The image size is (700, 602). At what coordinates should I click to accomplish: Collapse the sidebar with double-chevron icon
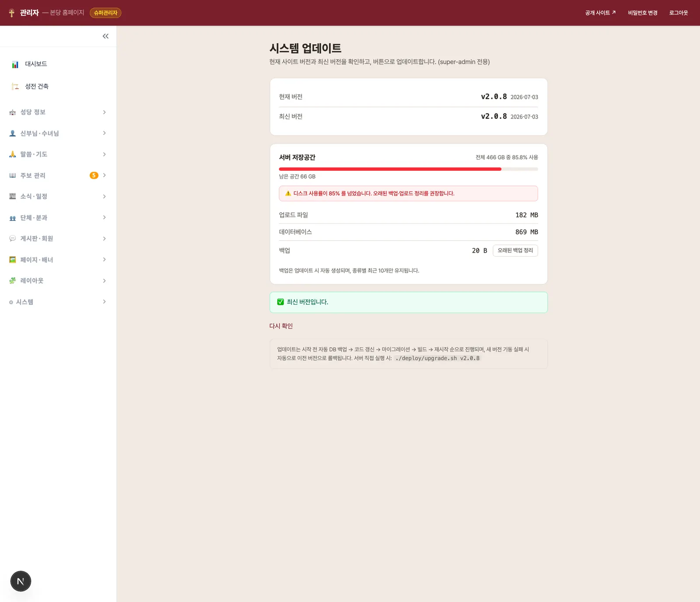(x=105, y=36)
